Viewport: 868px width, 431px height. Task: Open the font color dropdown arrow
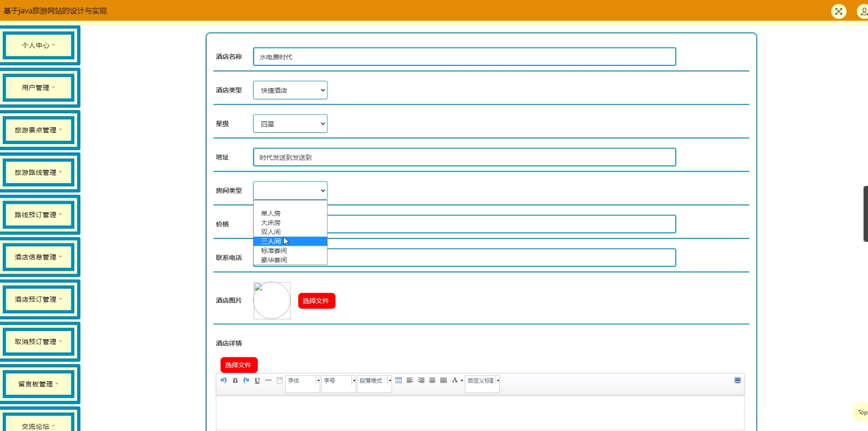pyautogui.click(x=462, y=381)
